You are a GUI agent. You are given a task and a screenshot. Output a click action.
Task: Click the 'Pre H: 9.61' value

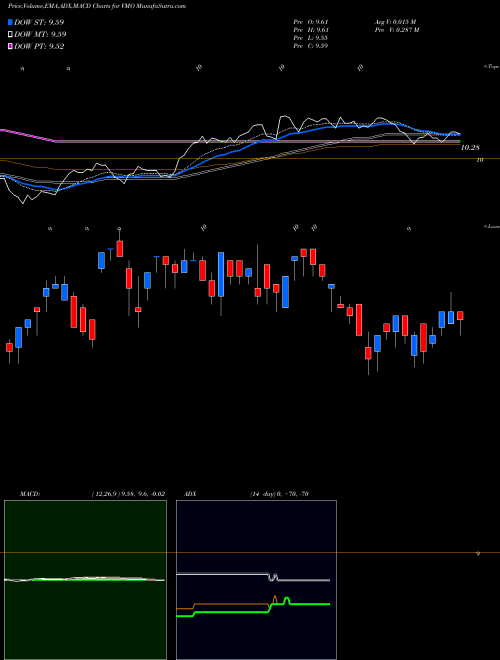point(311,30)
